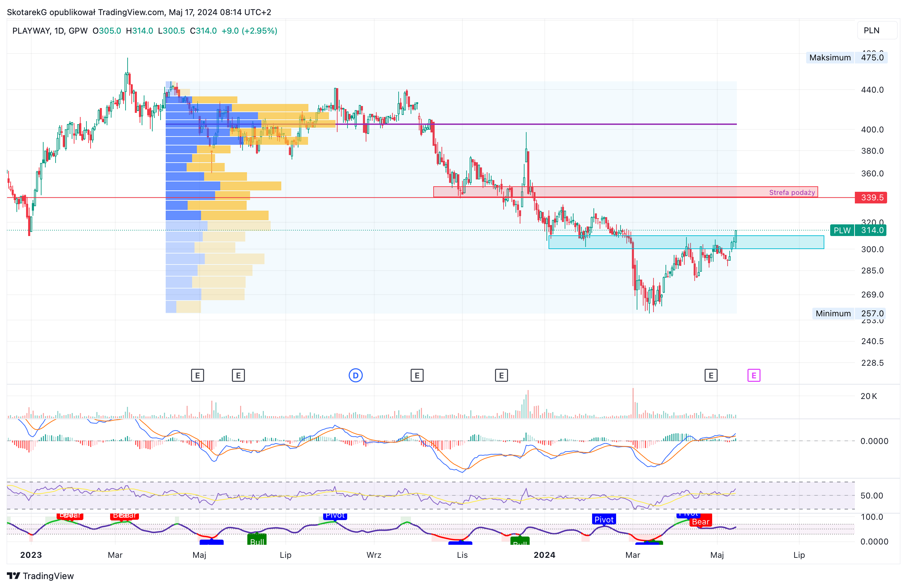This screenshot has height=588, width=907.
Task: Click the 20 K volume axis label
Action: coord(869,396)
